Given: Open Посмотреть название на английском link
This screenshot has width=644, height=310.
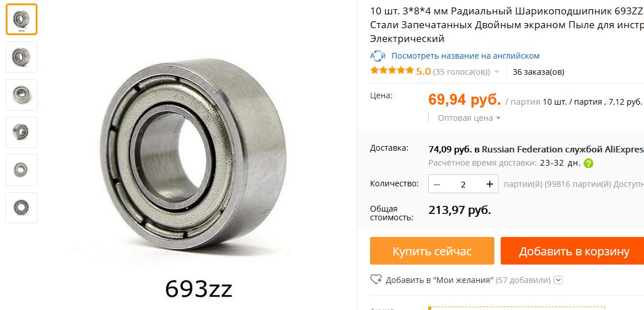Looking at the screenshot, I should click(x=466, y=56).
